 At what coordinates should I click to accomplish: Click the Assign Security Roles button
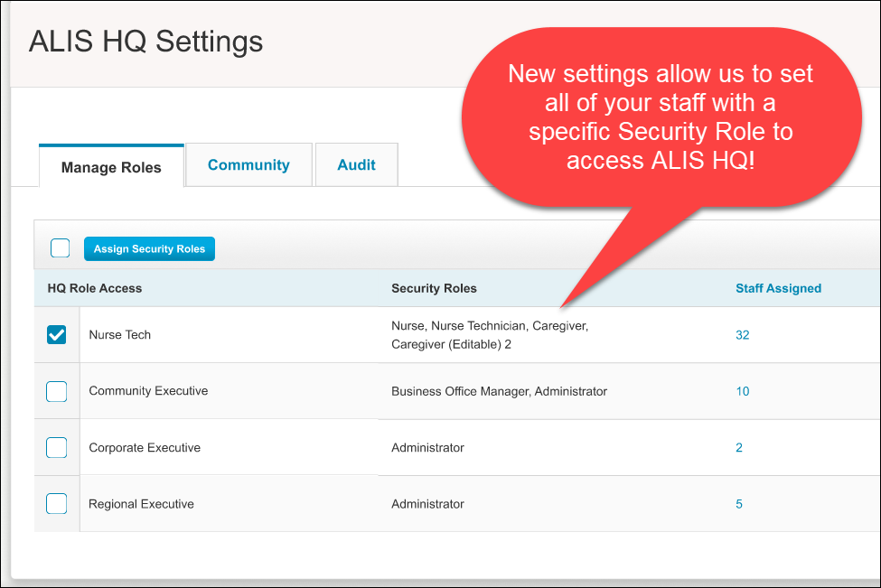(149, 248)
